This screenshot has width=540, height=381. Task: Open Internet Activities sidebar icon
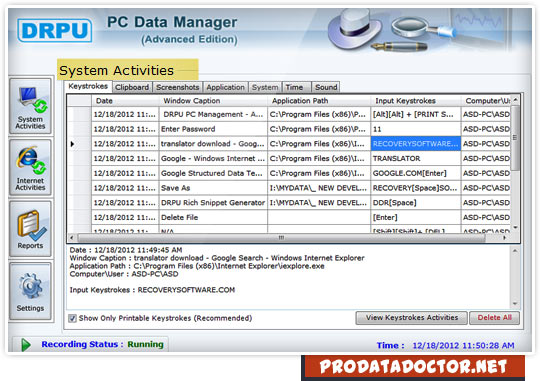click(30, 167)
